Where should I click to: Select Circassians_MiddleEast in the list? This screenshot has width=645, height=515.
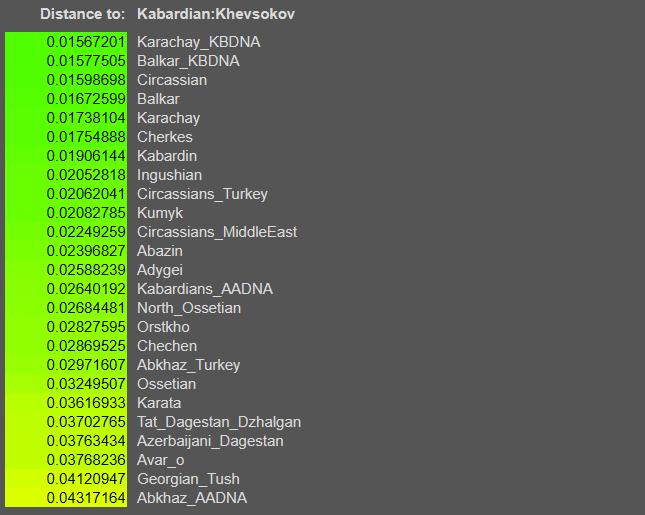pos(217,232)
